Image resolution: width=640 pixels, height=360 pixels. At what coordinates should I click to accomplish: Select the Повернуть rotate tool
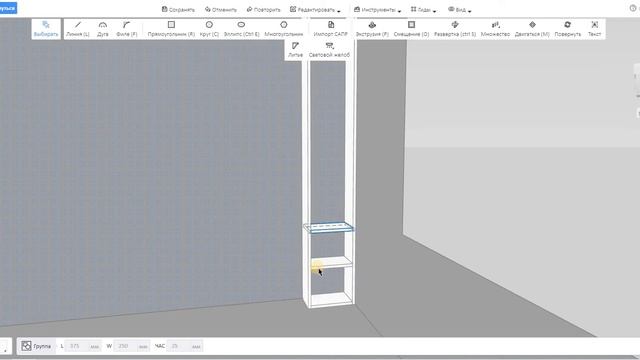click(x=567, y=29)
